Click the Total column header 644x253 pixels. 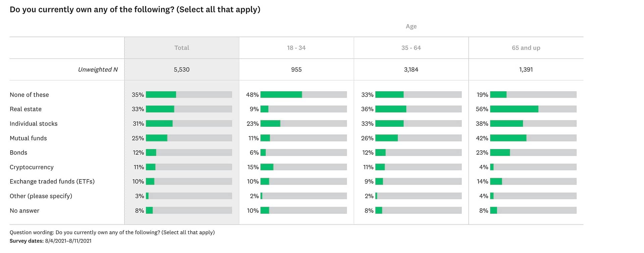pyautogui.click(x=182, y=48)
